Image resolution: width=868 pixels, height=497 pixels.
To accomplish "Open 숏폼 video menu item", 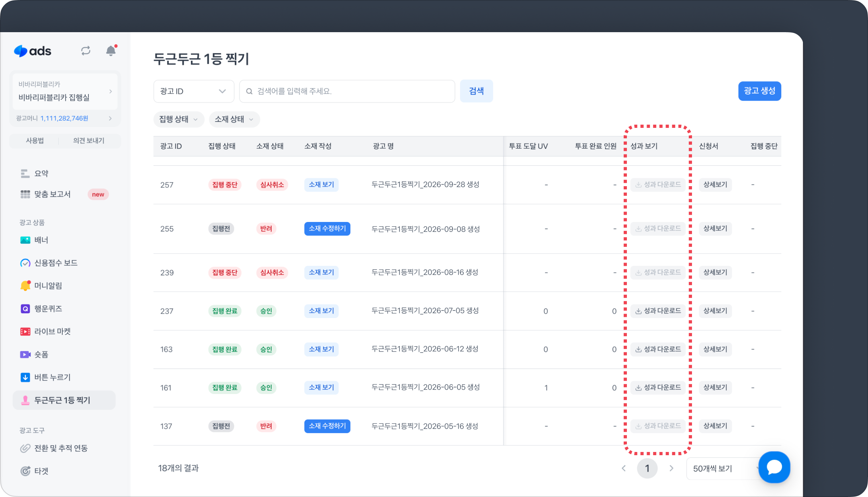I will [x=41, y=355].
